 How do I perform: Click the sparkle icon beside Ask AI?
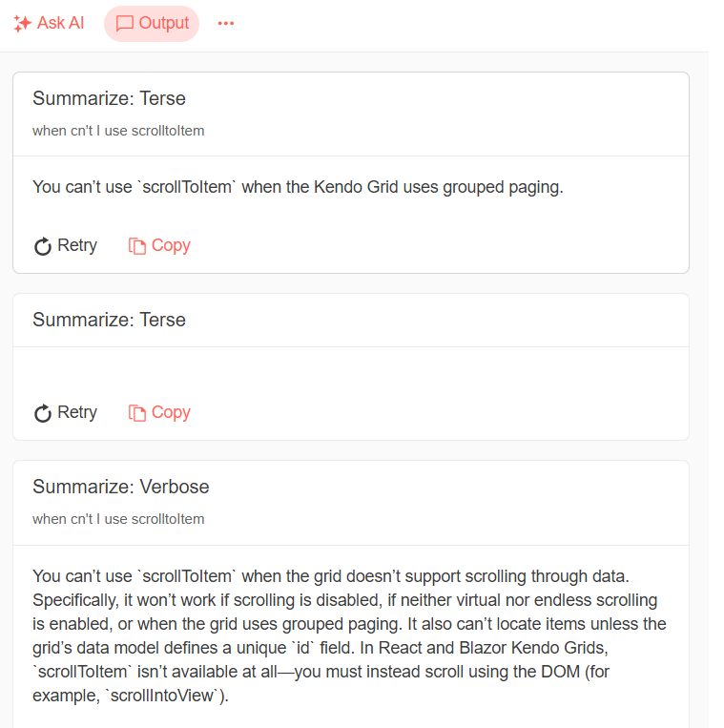pyautogui.click(x=23, y=24)
